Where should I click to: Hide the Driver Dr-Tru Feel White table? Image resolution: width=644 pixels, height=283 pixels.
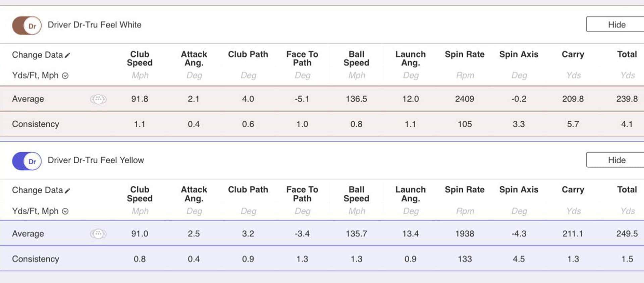coord(616,25)
